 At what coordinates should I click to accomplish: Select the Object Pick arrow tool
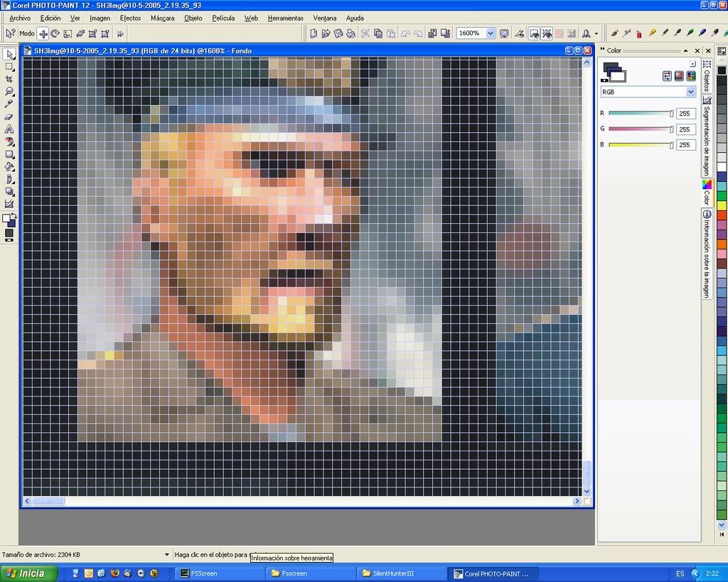click(9, 54)
